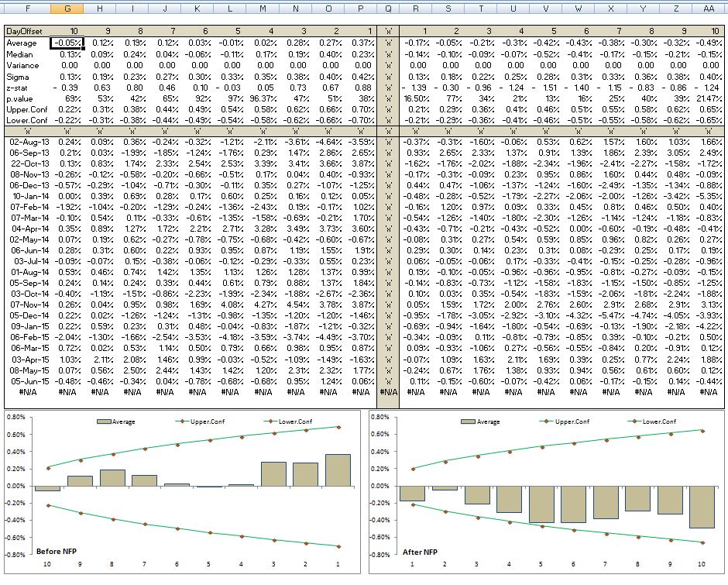This screenshot has height=585, width=728.
Task: Select the column Q header
Action: tap(388, 9)
